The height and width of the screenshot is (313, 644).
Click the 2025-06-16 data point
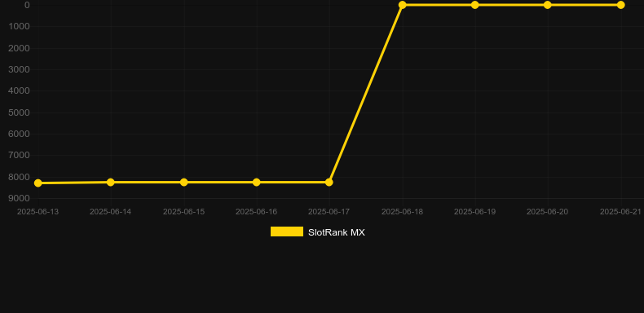(257, 182)
